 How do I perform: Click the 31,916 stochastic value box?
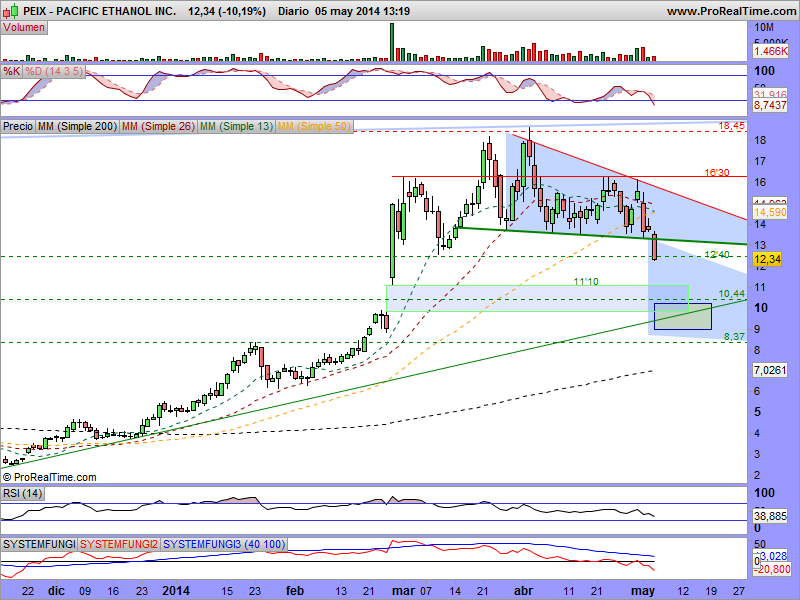tap(770, 95)
